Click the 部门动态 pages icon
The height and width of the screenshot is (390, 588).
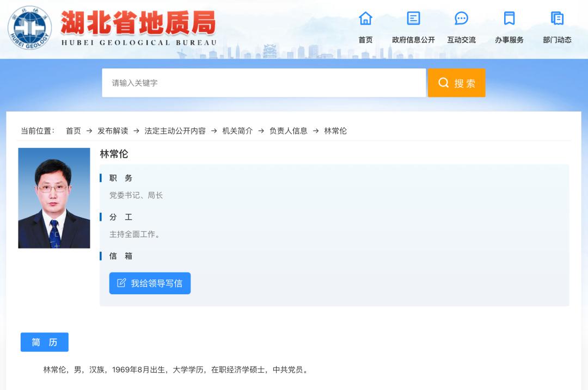[558, 18]
